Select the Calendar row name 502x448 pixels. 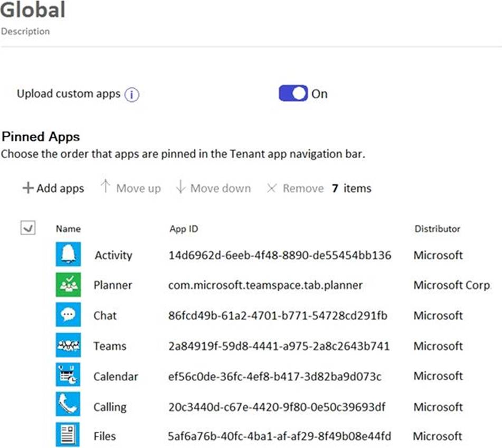[x=116, y=377]
